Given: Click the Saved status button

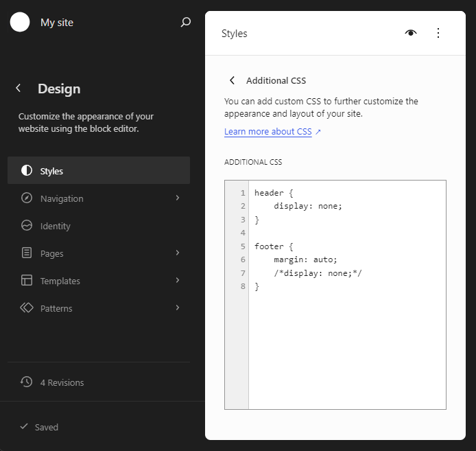Looking at the screenshot, I should pos(39,427).
